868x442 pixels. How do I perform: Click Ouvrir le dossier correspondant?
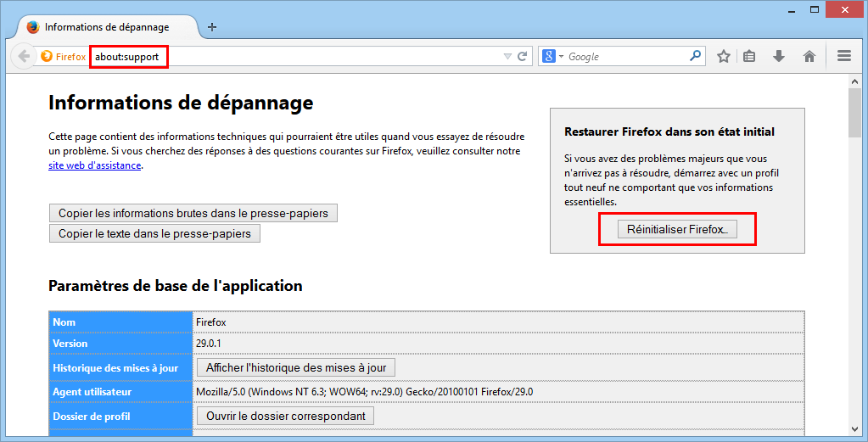[x=286, y=416]
